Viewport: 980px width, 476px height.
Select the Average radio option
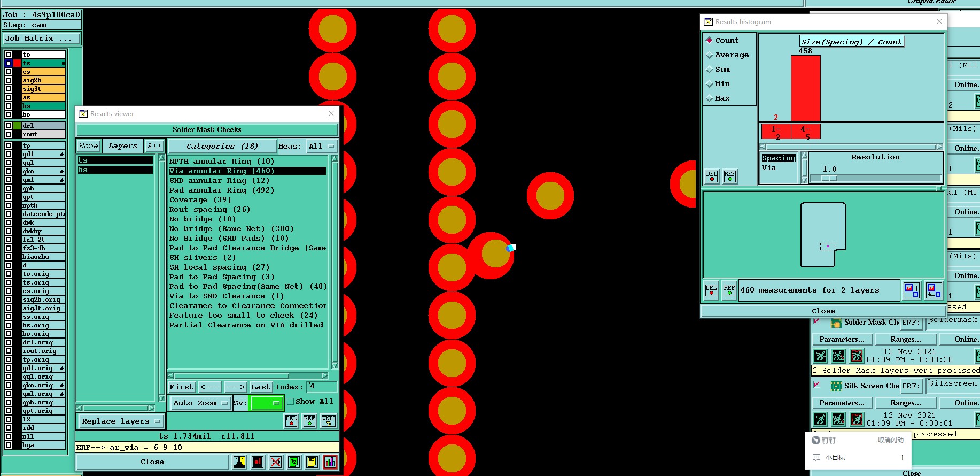[710, 55]
